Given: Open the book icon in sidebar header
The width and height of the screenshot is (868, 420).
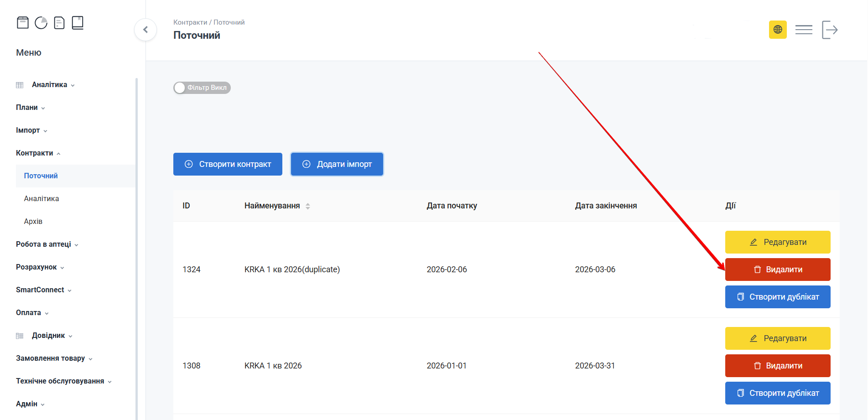Looking at the screenshot, I should (x=78, y=23).
